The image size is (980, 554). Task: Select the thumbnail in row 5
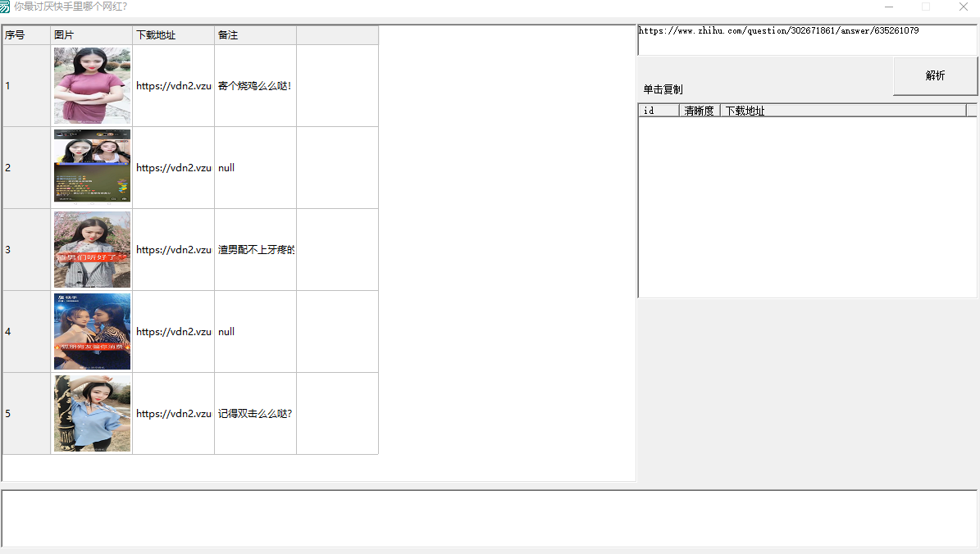click(93, 414)
